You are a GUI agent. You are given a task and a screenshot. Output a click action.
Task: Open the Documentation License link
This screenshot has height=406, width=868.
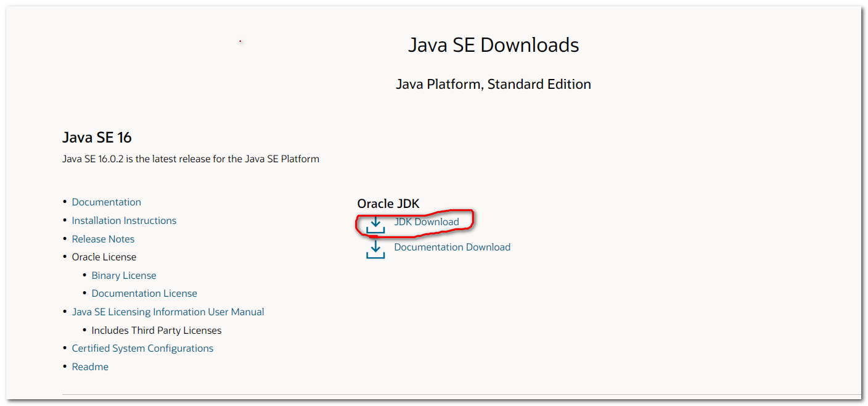(144, 293)
